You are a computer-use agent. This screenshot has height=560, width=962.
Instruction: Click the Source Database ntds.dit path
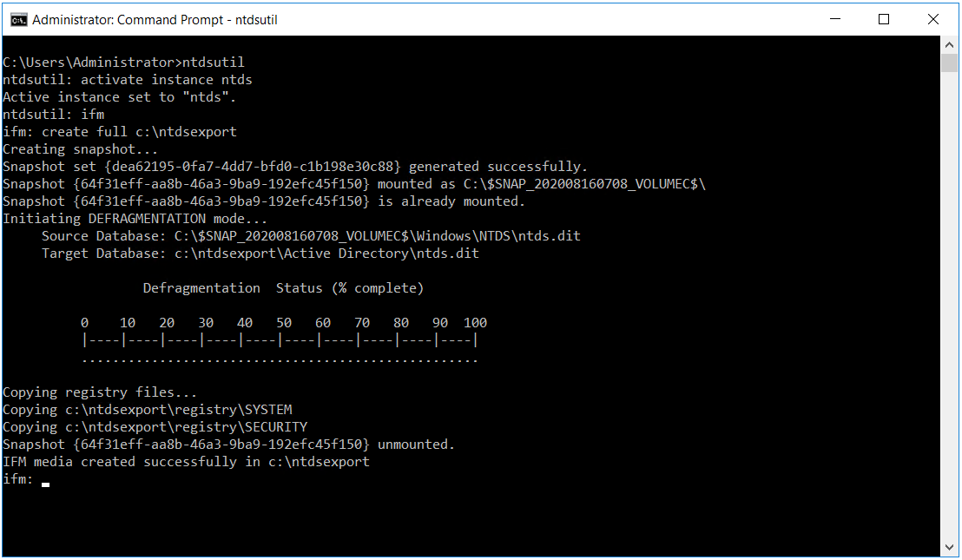[378, 236]
